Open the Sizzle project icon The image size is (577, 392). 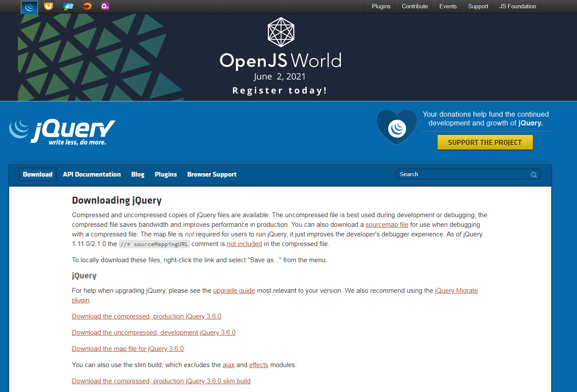(x=87, y=6)
